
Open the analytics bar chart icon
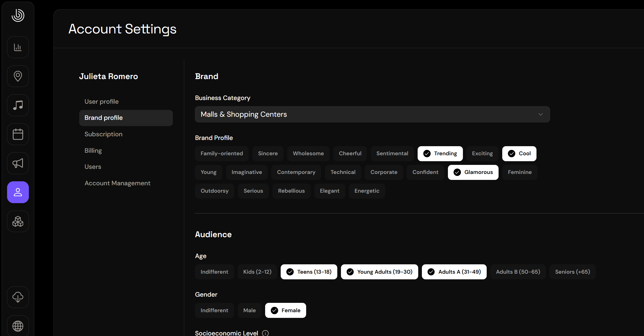click(x=18, y=47)
